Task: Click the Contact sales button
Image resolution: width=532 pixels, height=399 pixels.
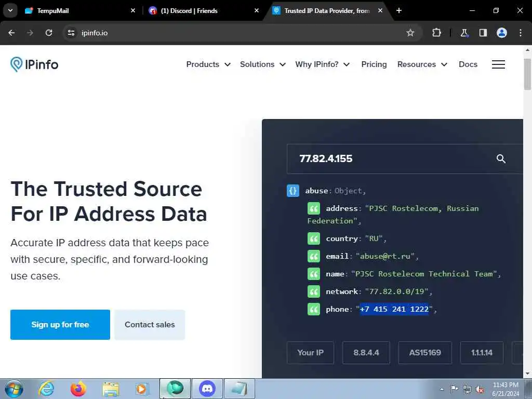Action: tap(150, 325)
